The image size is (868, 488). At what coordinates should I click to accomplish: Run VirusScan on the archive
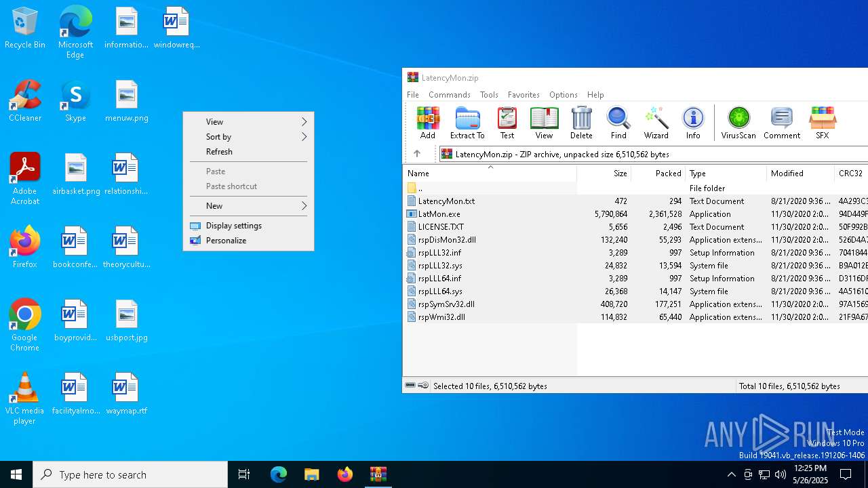pyautogui.click(x=738, y=123)
